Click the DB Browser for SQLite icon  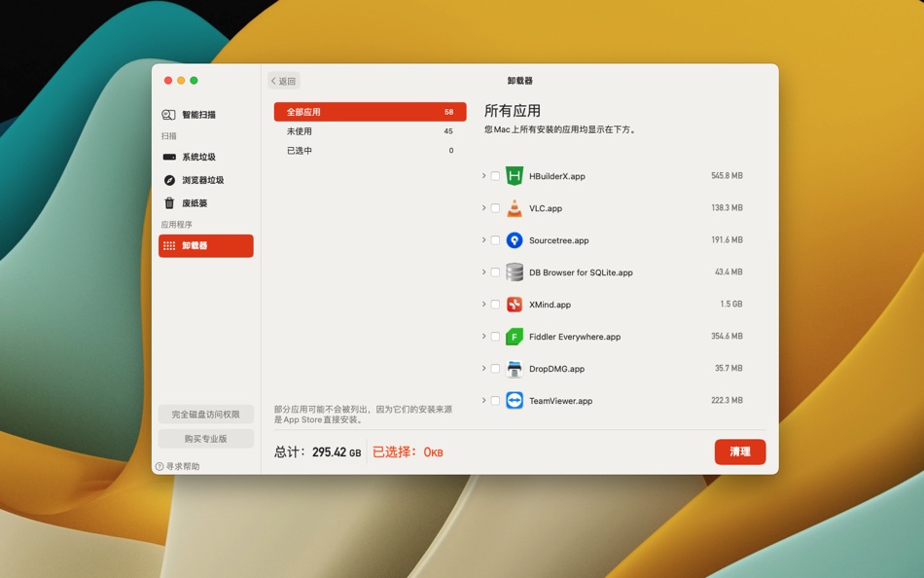[x=515, y=271]
